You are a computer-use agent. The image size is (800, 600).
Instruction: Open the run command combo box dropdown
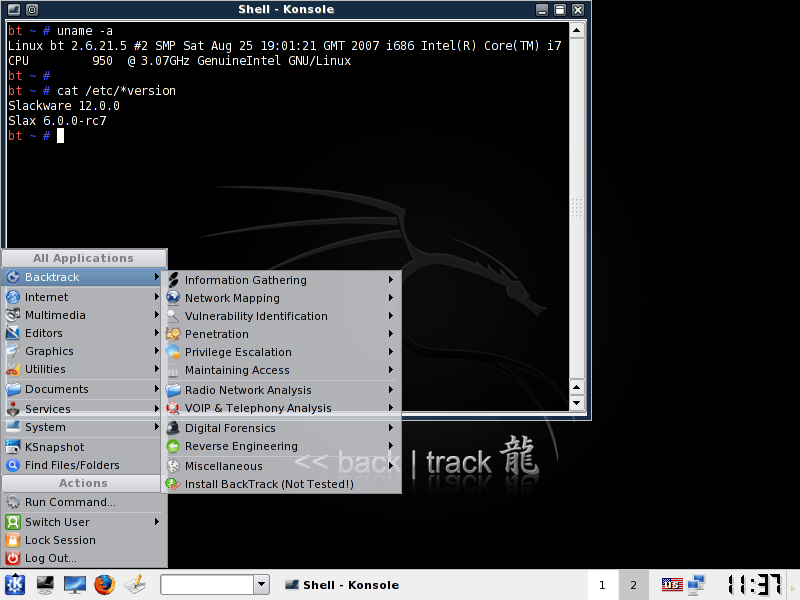pyautogui.click(x=262, y=585)
